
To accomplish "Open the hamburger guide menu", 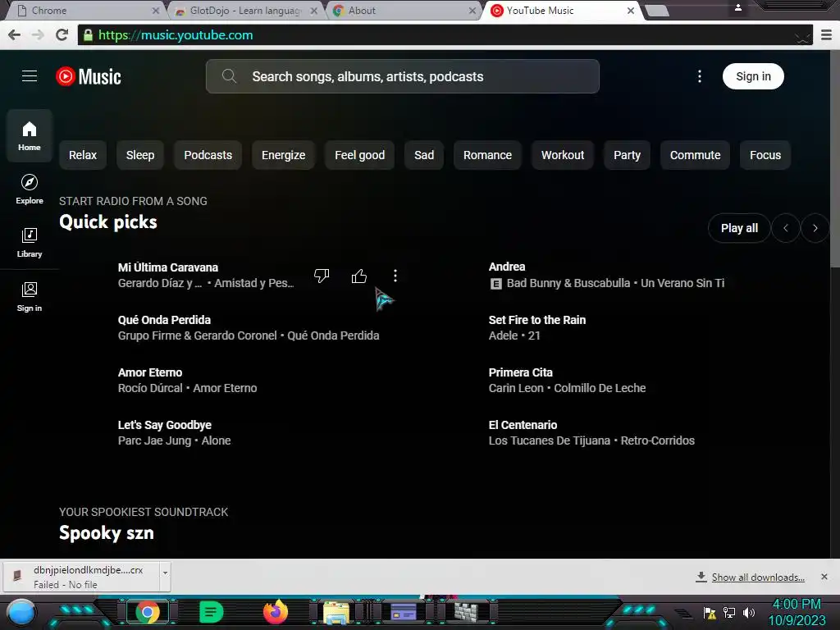I will click(30, 76).
